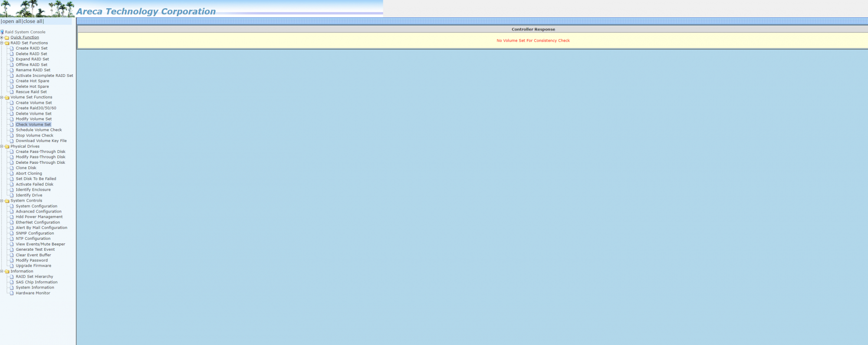Viewport: 868px width, 345px height.
Task: Click the page icon beside RAID Set Hierarchy
Action: (12, 277)
